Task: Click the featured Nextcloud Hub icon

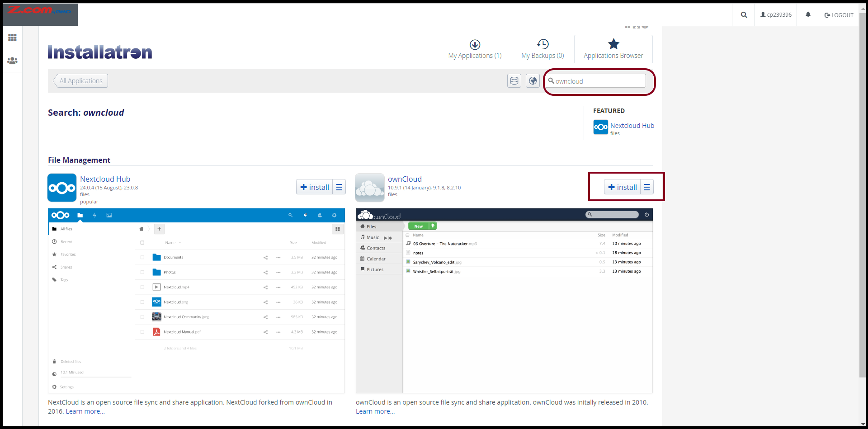Action: 600,127
